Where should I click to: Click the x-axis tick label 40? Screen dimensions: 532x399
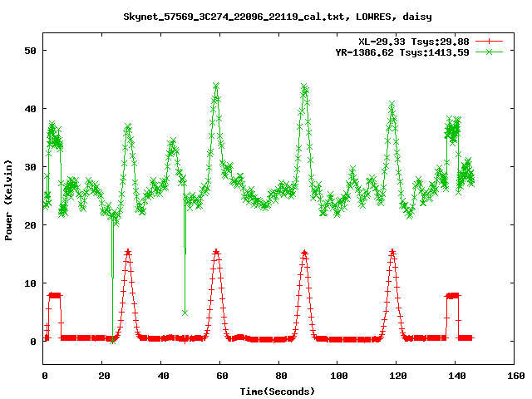coord(163,376)
